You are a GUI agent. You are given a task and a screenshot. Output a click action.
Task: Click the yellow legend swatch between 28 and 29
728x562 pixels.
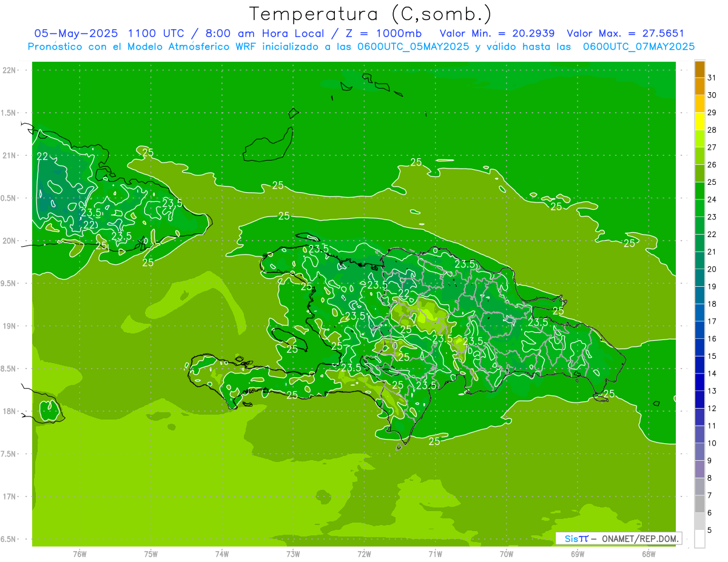point(699,121)
